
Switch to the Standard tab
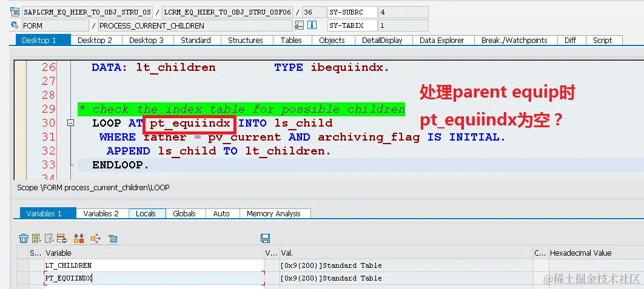[x=197, y=40]
